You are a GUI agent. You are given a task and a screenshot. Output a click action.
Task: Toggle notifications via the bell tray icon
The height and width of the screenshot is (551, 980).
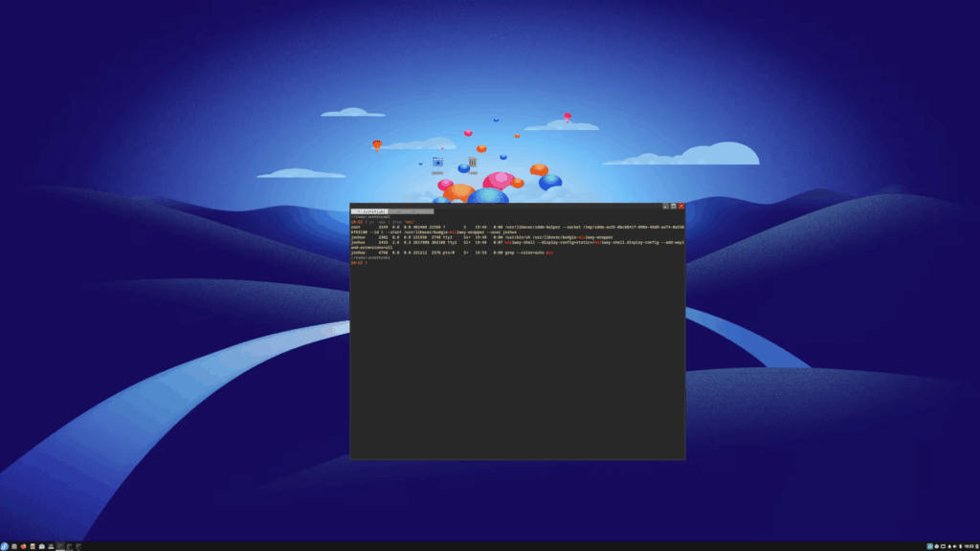[949, 545]
